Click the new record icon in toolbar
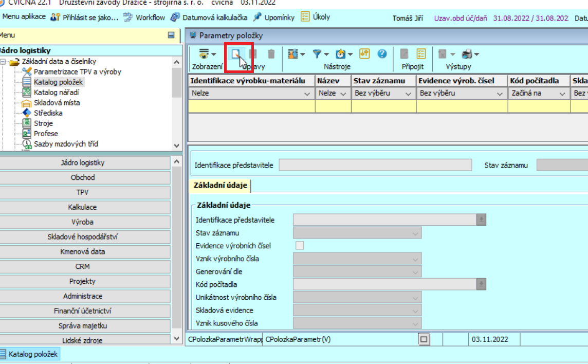 click(x=236, y=54)
